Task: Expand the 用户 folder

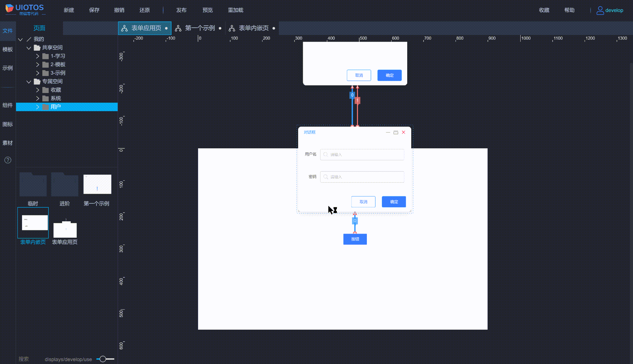Action: (37, 107)
